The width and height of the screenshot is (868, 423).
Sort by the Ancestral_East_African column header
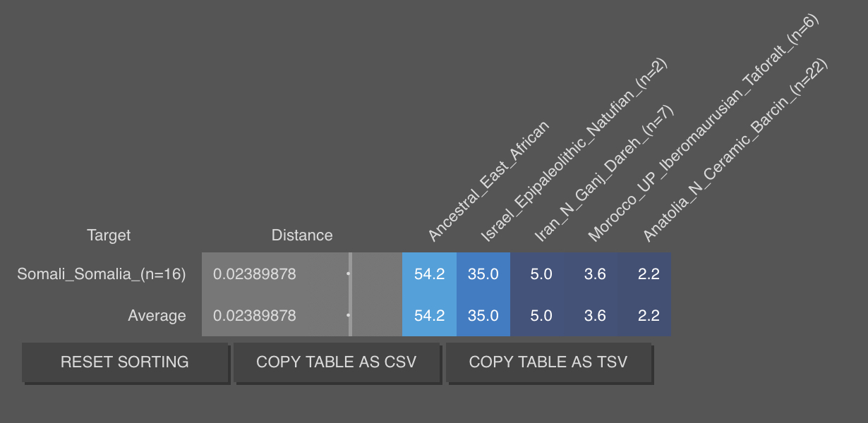click(x=488, y=181)
